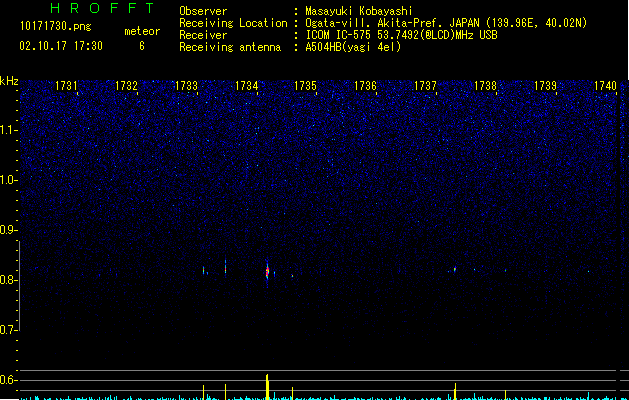Viewport: 629px width, 400px height.
Task: Click the tallest yellow power spike in bottom graph
Action: pyautogui.click(x=267, y=387)
